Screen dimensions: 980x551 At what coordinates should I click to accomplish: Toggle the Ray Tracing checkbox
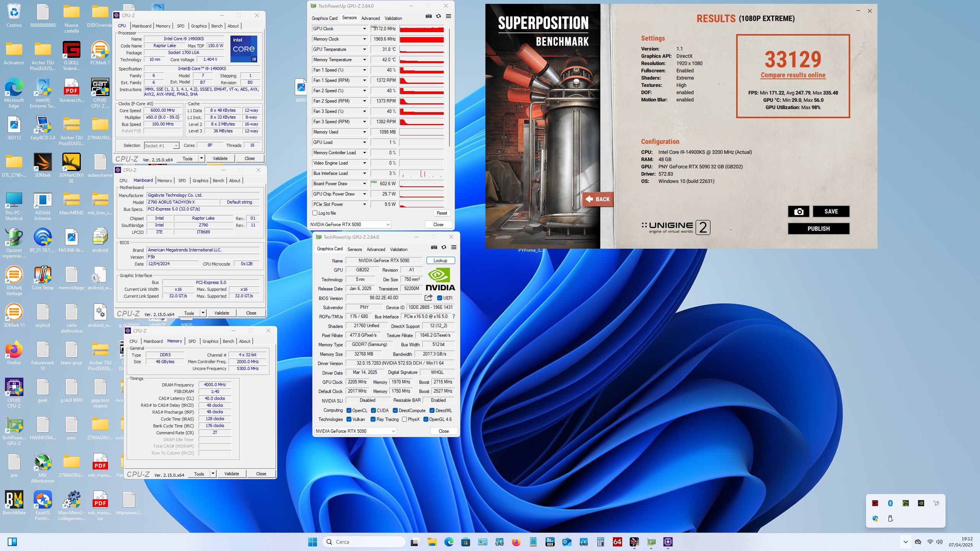coord(373,419)
